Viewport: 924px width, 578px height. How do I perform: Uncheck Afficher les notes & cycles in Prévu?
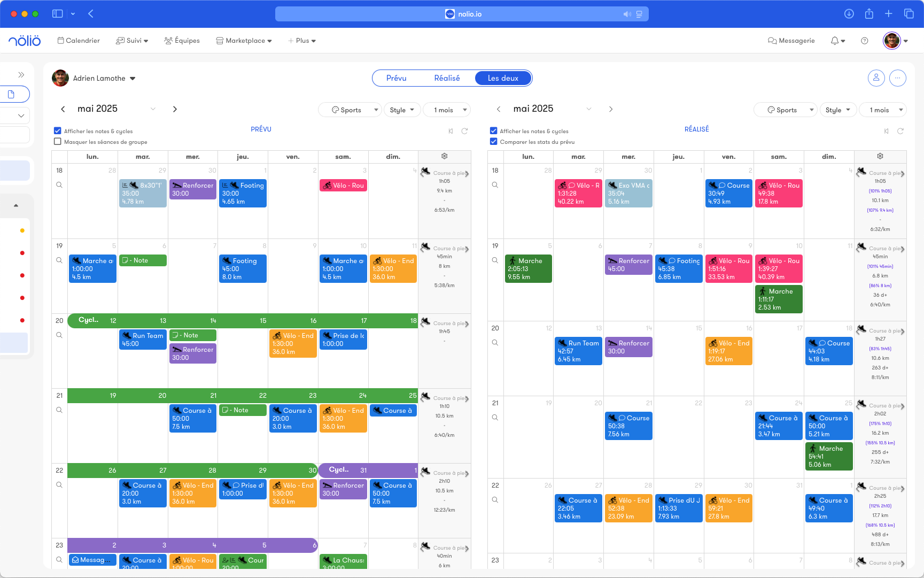click(58, 131)
